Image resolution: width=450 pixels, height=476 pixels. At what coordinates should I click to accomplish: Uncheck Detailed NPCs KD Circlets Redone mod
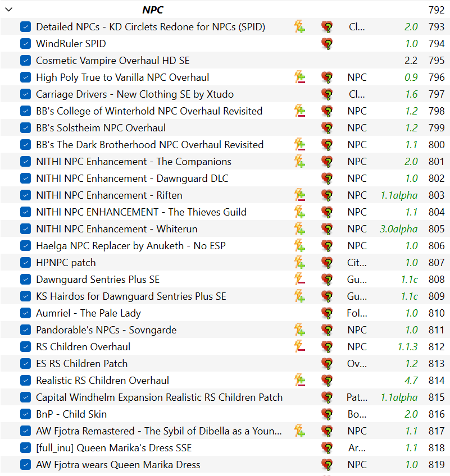[x=25, y=27]
